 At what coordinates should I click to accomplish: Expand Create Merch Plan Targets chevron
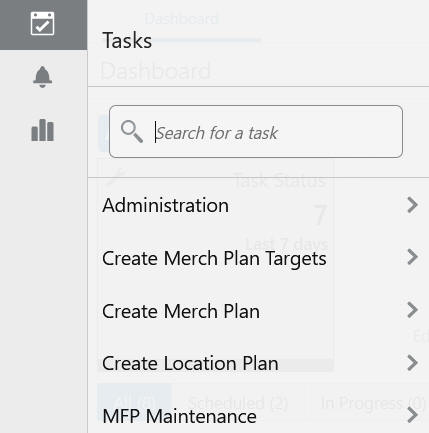(412, 257)
